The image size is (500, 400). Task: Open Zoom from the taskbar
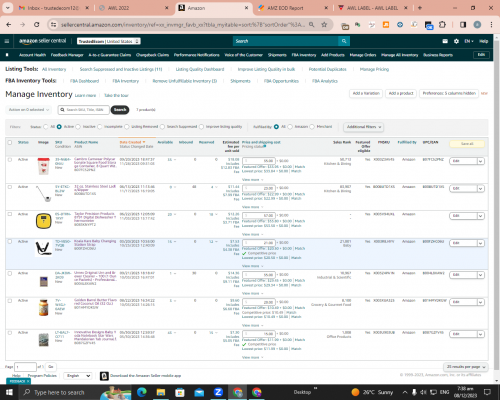pos(218,392)
